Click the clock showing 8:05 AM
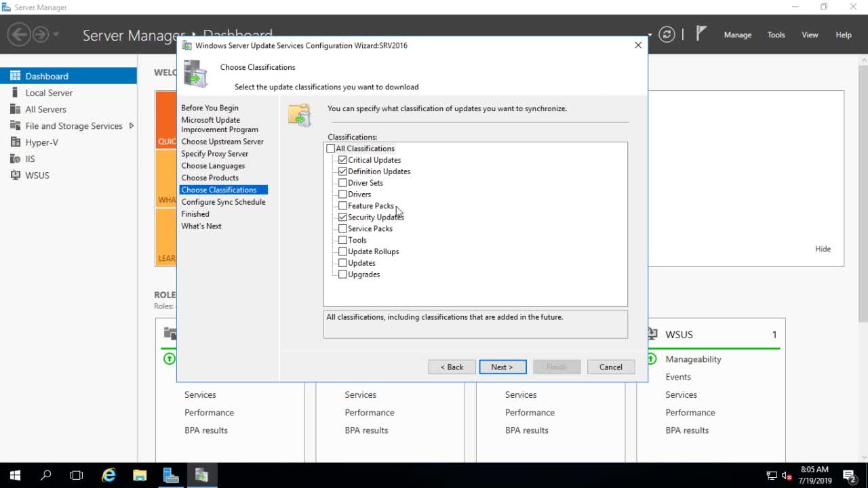 (x=814, y=469)
